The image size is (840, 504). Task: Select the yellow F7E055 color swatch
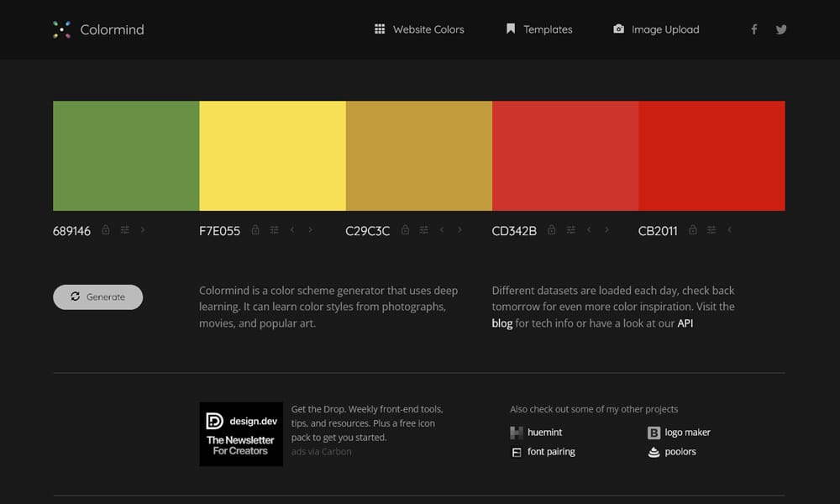pyautogui.click(x=272, y=155)
